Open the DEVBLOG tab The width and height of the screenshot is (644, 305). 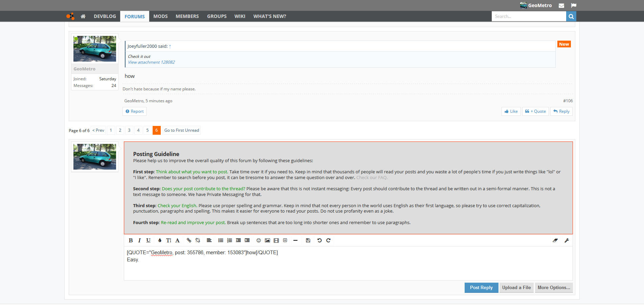coord(105,16)
